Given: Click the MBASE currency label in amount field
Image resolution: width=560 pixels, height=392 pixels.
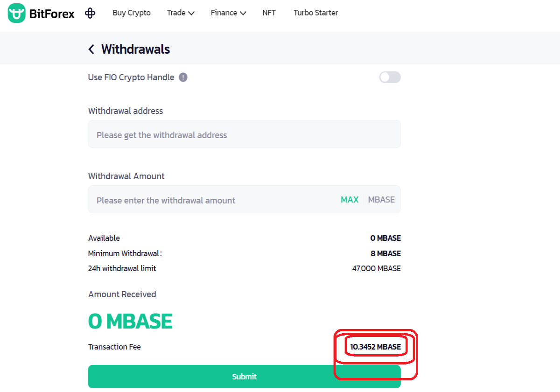Looking at the screenshot, I should point(381,200).
